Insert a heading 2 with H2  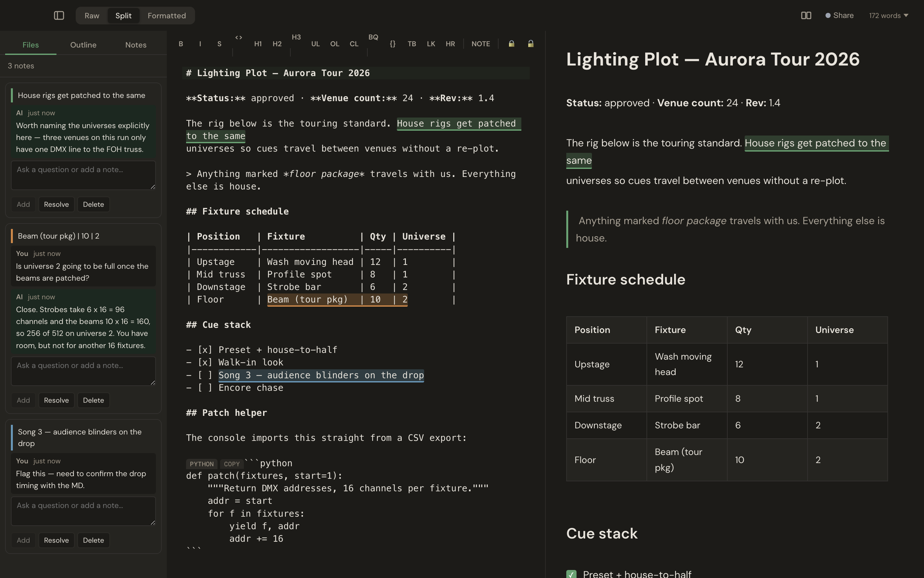point(277,44)
